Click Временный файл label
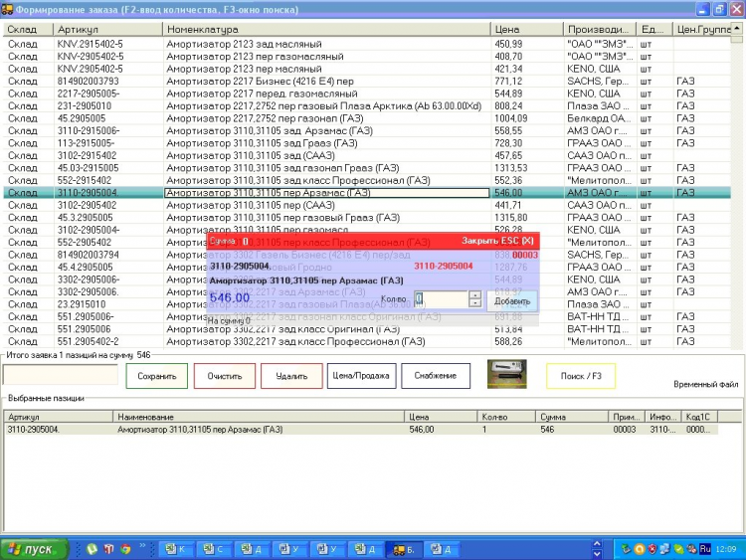 point(705,384)
